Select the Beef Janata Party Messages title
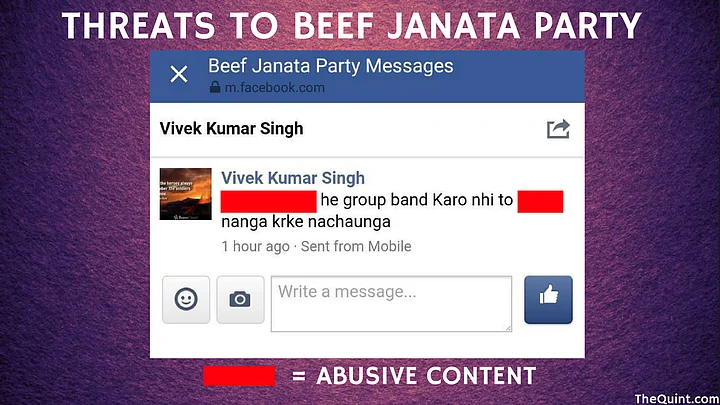Viewport: 720px width, 405px height. point(331,66)
